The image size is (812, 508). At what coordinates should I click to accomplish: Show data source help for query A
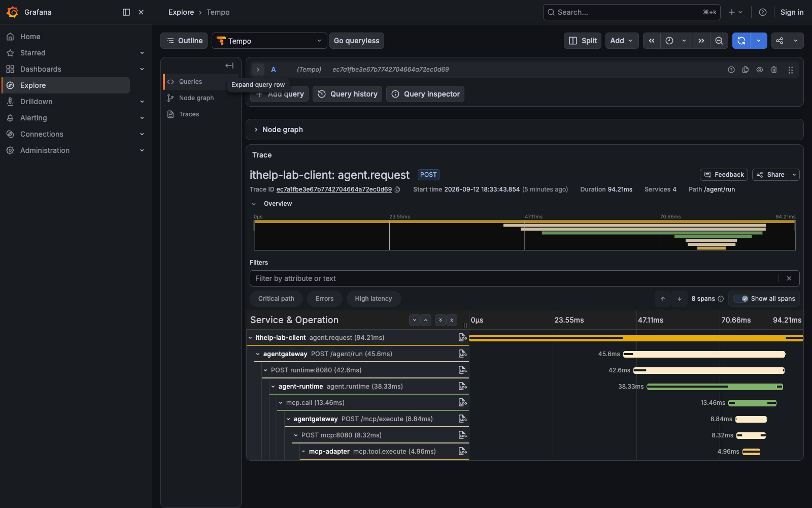[731, 70]
